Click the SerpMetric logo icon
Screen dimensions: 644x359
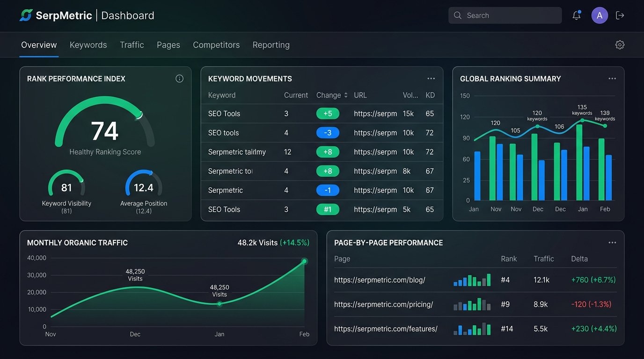coord(26,15)
